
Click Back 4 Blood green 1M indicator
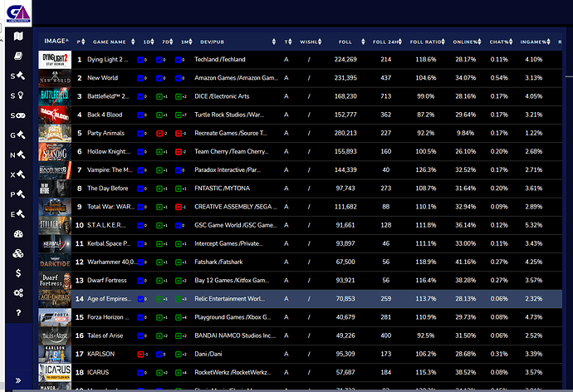(x=180, y=115)
